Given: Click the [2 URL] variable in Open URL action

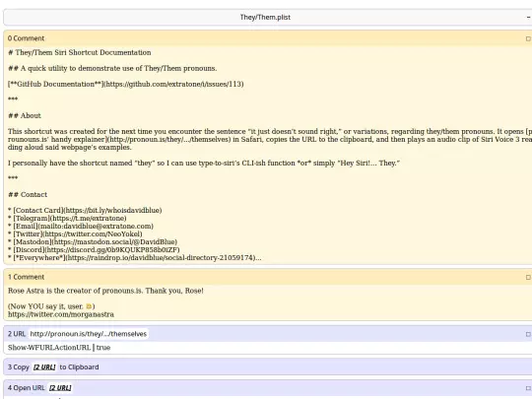Looking at the screenshot, I should click(60, 388).
